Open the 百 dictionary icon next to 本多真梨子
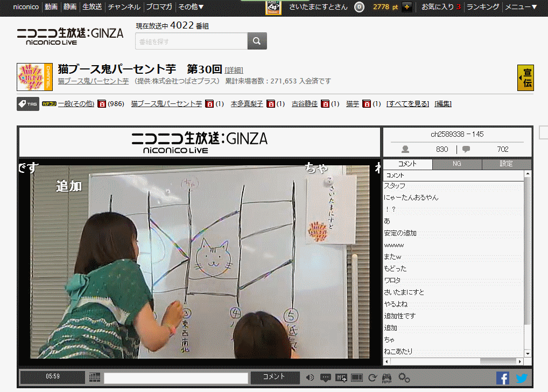548x392 pixels. (271, 104)
